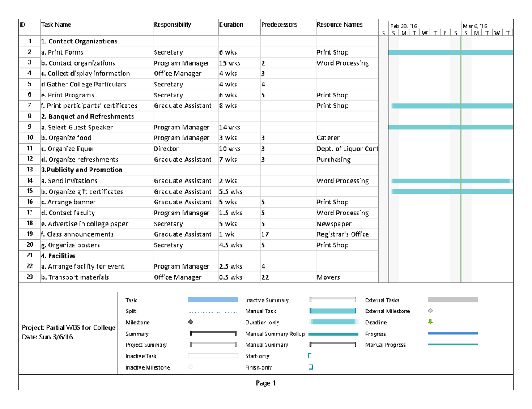Click the Start-only bracket symbol
This screenshot has height=409, width=532.
309,356
